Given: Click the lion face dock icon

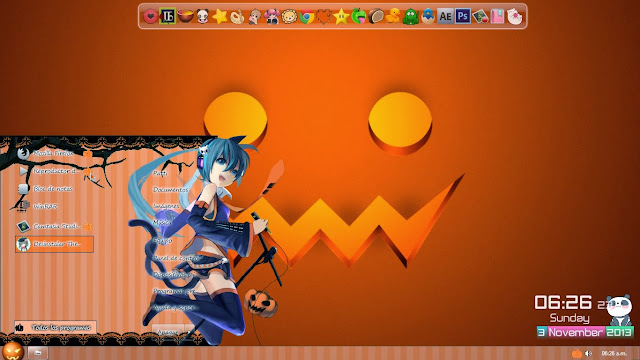Looking at the screenshot, I should coord(289,17).
